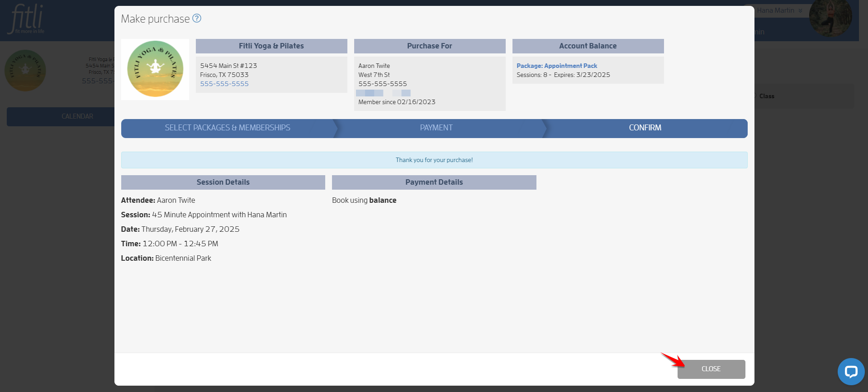
Task: Close the purchase confirmation dialog
Action: pos(711,369)
